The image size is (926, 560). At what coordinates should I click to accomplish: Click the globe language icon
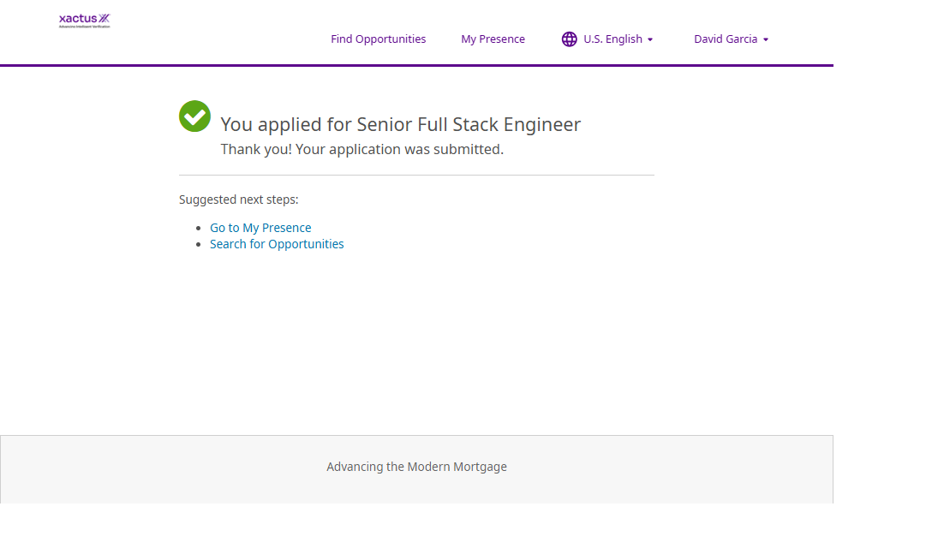click(x=569, y=39)
